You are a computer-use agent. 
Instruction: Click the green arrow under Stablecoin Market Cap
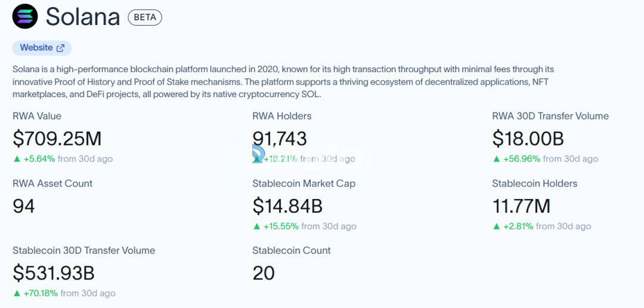point(257,226)
